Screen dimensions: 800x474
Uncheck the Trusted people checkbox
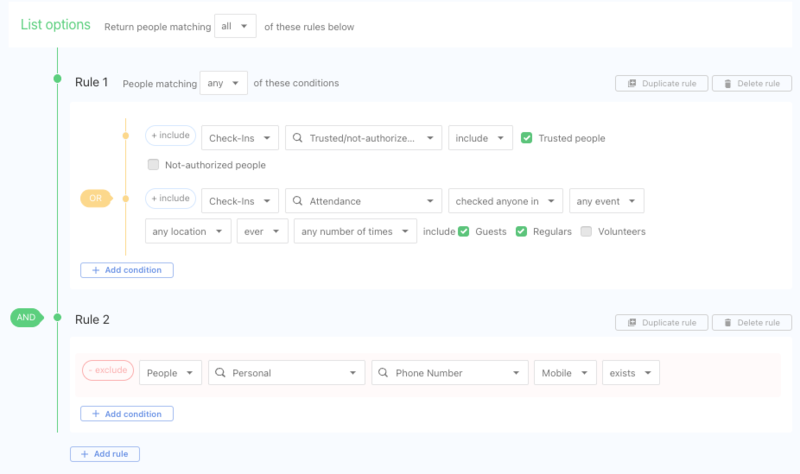(526, 138)
